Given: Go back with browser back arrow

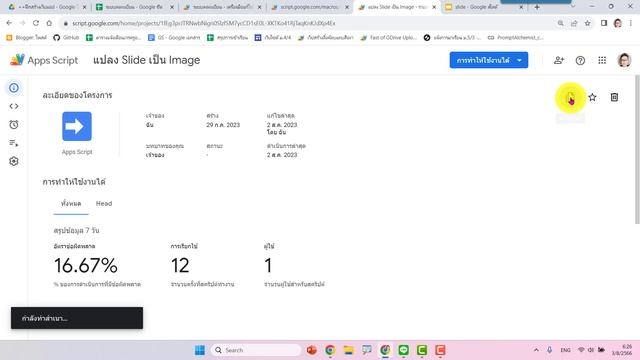Looking at the screenshot, I should click(x=9, y=23).
